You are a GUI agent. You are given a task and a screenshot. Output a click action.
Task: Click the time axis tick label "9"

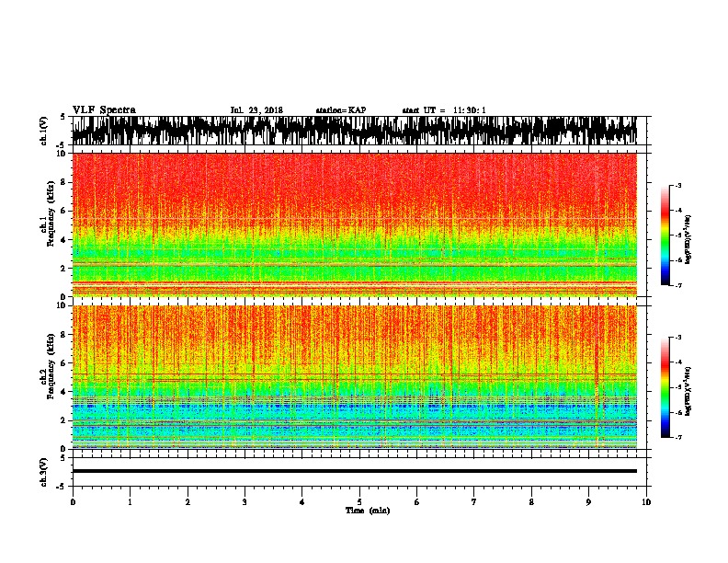588,501
